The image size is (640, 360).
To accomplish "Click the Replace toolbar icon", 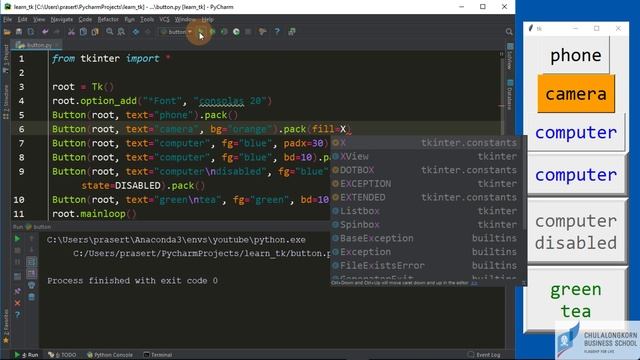I will point(121,32).
